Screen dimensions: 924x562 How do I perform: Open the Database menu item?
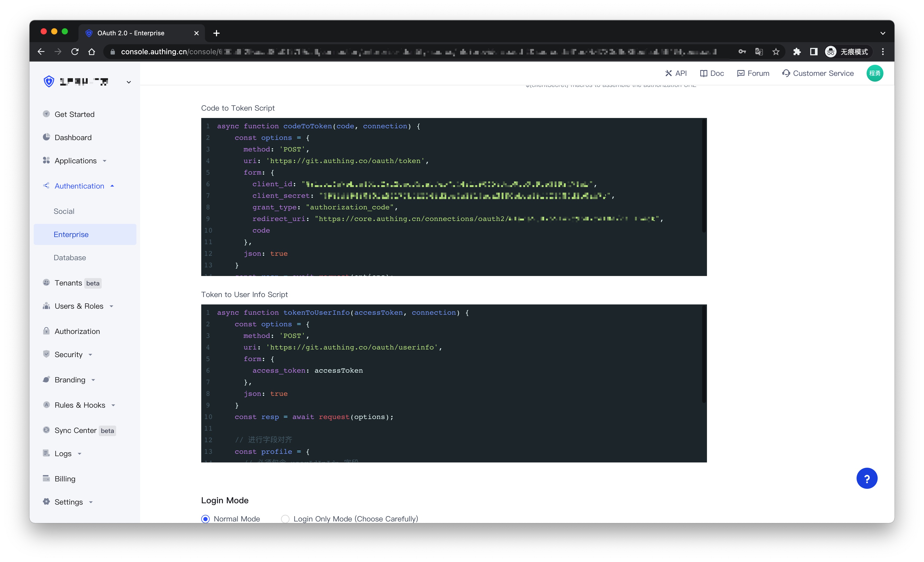tap(70, 258)
